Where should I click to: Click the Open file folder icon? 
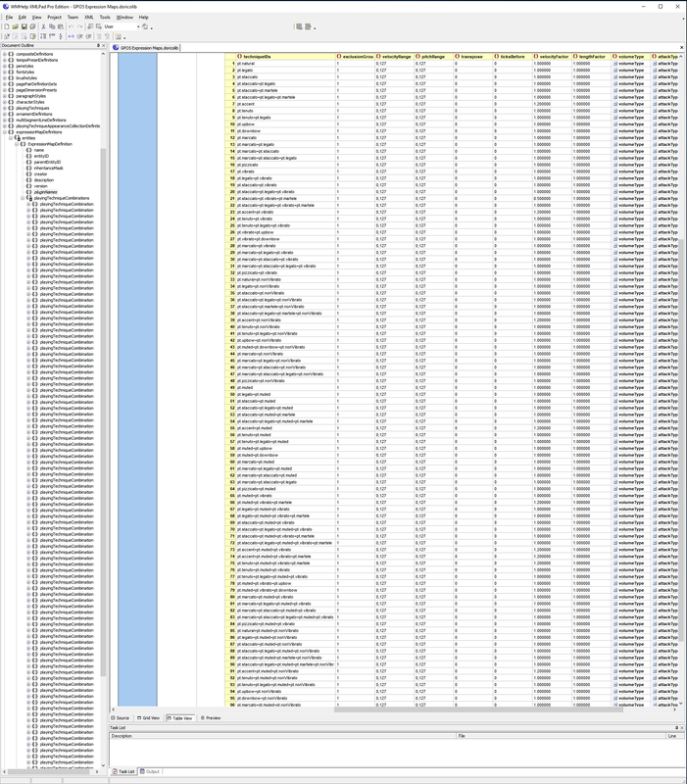tap(15, 26)
